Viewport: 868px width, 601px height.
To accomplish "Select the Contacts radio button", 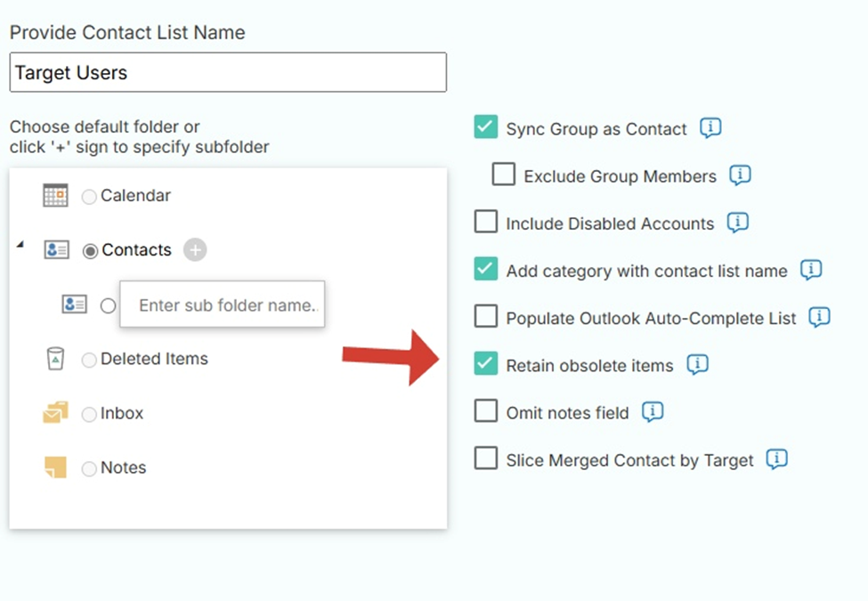I will coord(90,251).
